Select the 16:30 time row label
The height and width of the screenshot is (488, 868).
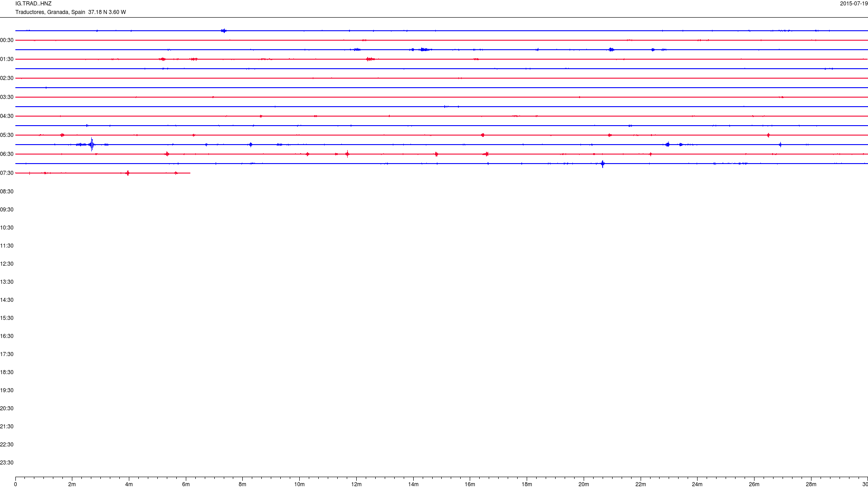click(x=7, y=336)
